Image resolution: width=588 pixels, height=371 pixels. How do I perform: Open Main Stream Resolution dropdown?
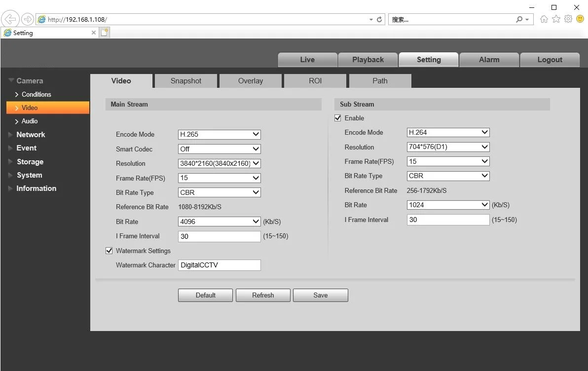coord(220,164)
